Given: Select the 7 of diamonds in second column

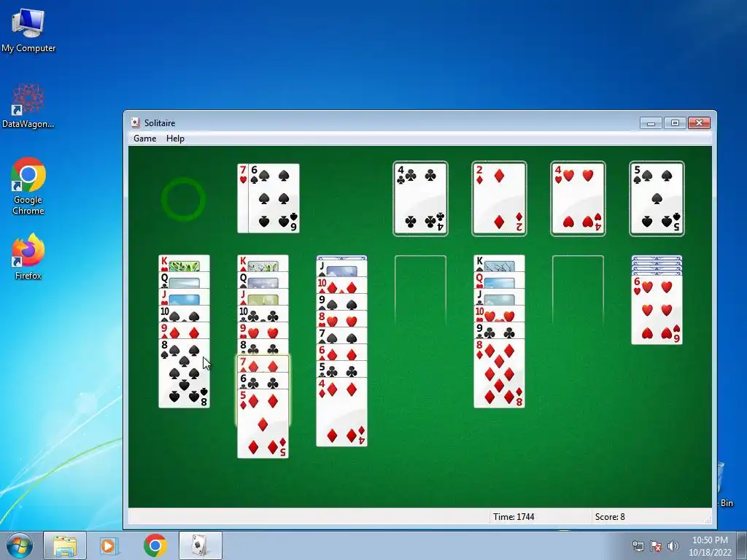Looking at the screenshot, I should [263, 365].
